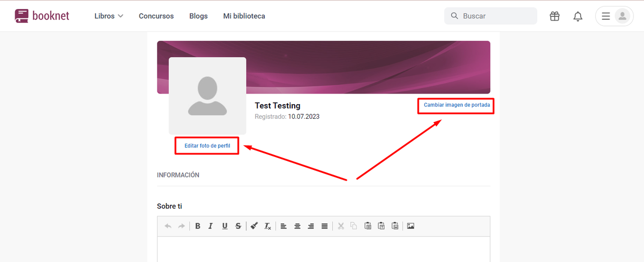This screenshot has width=644, height=262.
Task: Click the registration date 10.07.2023
Action: (303, 117)
